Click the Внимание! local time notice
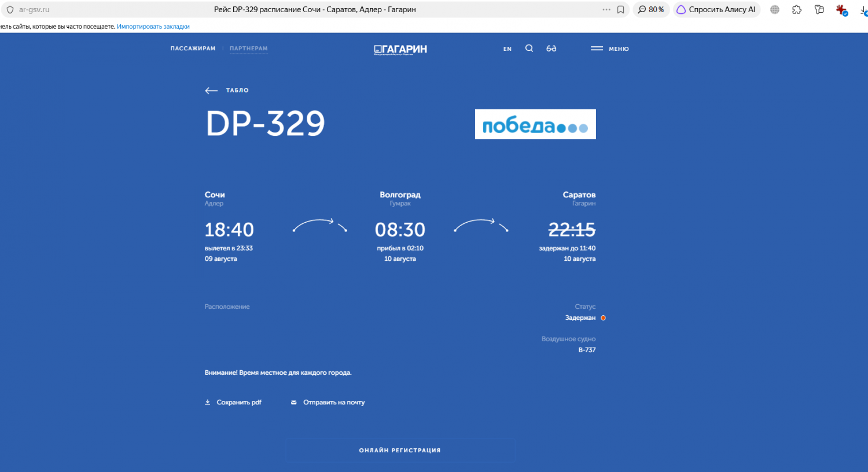868x472 pixels. pyautogui.click(x=278, y=373)
